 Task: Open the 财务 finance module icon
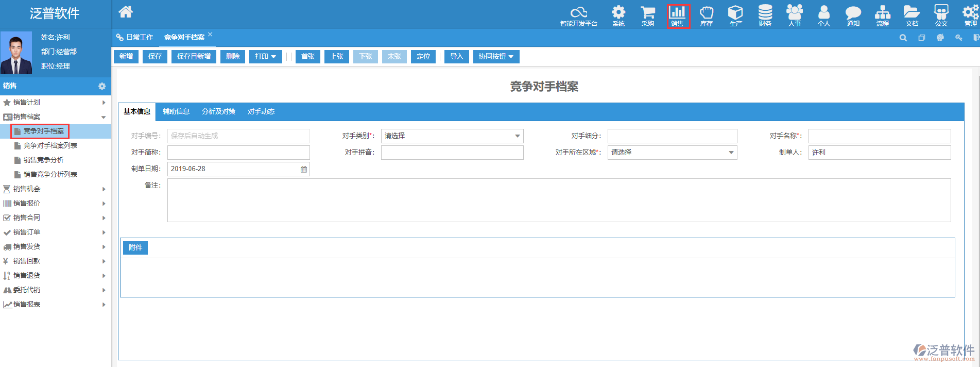[x=765, y=15]
